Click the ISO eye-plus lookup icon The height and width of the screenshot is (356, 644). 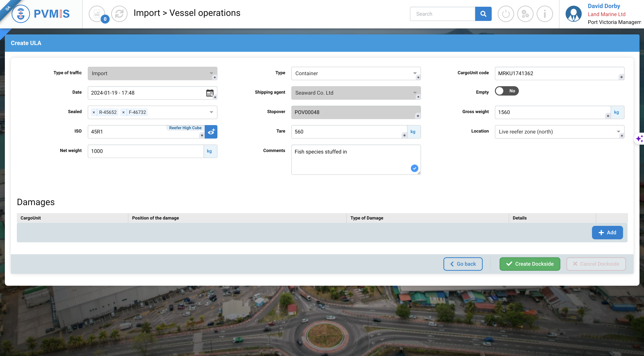[211, 132]
